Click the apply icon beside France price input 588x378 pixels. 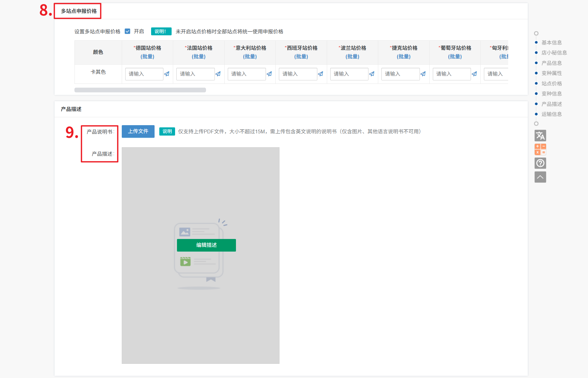218,74
